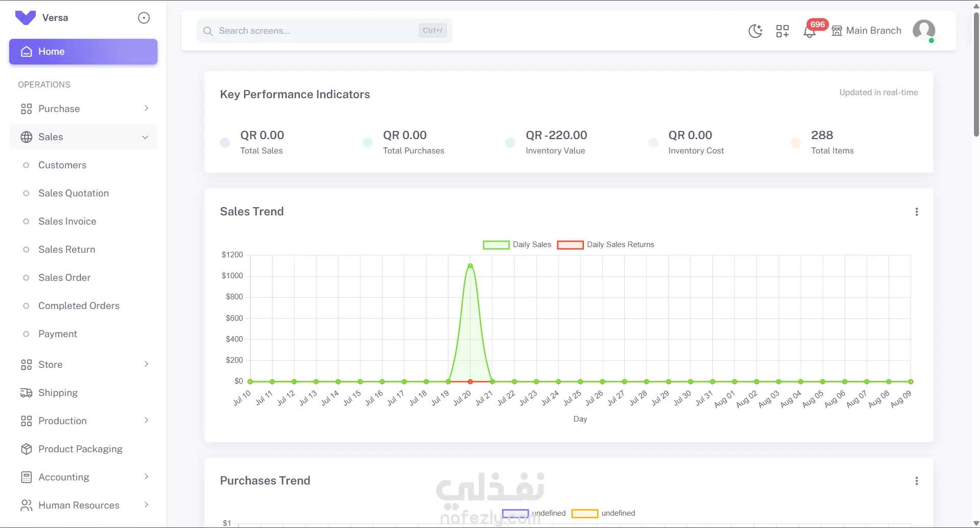Open Product Packaging box icon
Viewport: 980px width, 528px height.
tap(26, 449)
